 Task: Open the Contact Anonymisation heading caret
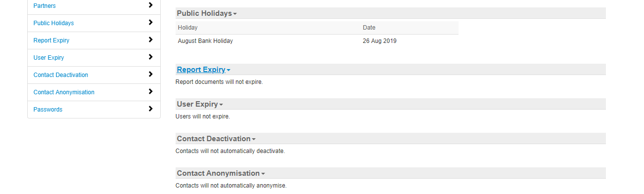(x=263, y=174)
